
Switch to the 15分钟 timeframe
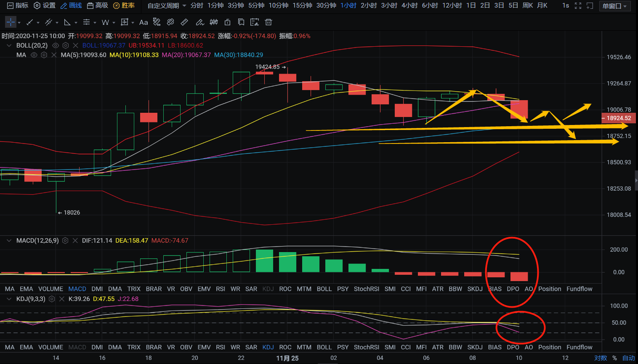302,5
